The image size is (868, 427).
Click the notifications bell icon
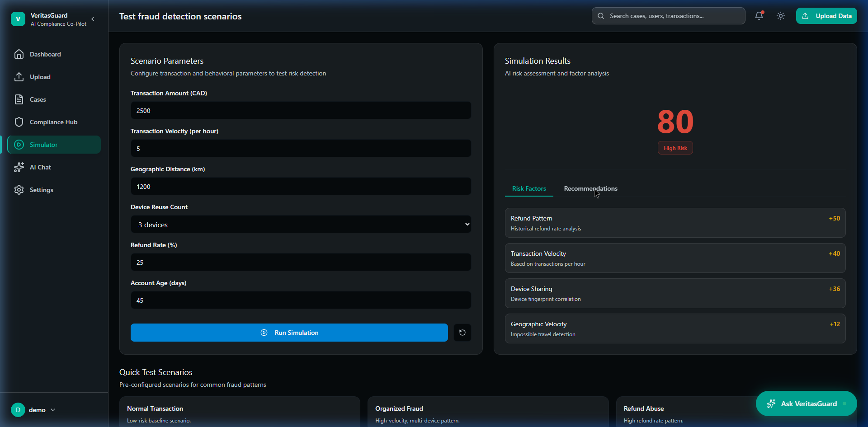(759, 16)
